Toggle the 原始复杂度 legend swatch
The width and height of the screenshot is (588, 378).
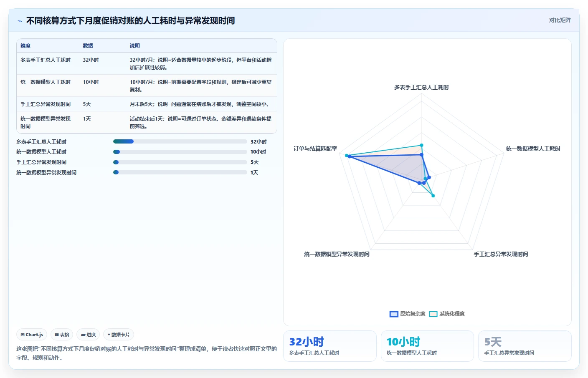(394, 314)
